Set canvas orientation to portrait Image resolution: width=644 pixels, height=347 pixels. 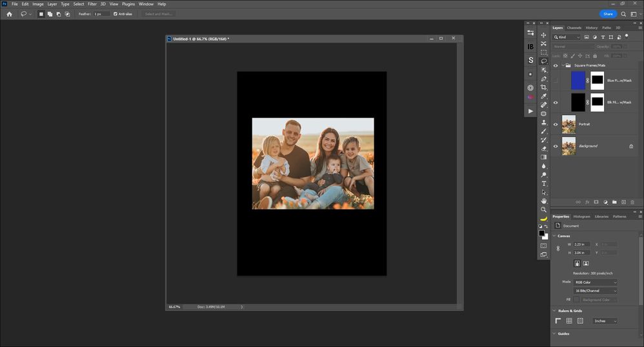tap(577, 264)
